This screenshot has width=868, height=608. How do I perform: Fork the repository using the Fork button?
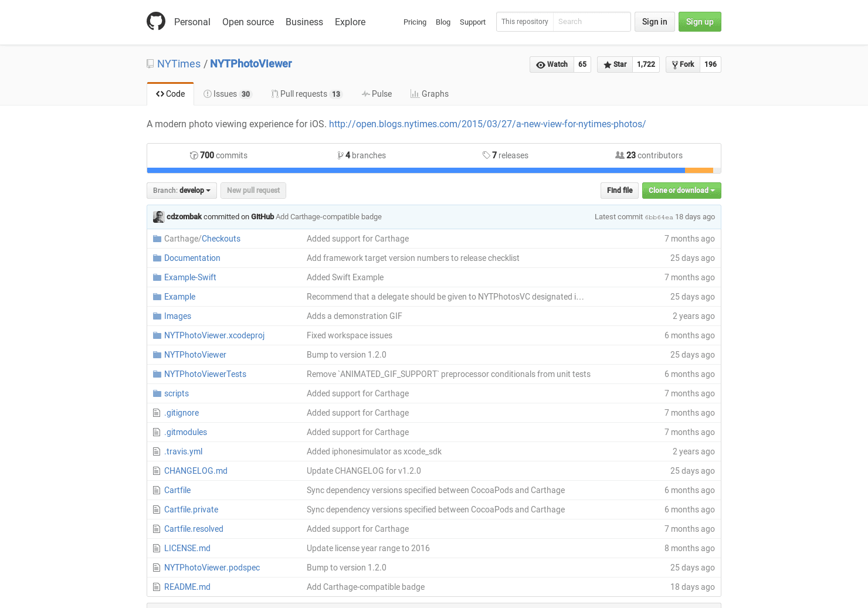tap(683, 64)
